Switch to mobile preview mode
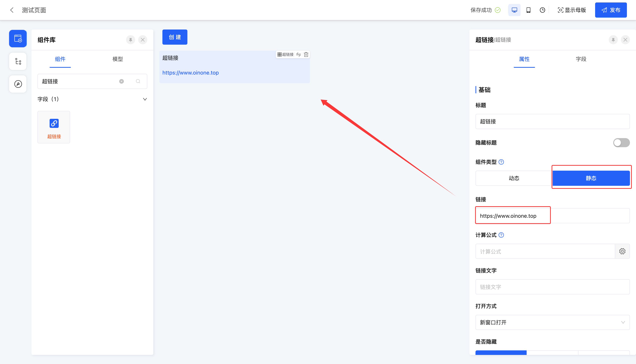636x364 pixels. (528, 10)
